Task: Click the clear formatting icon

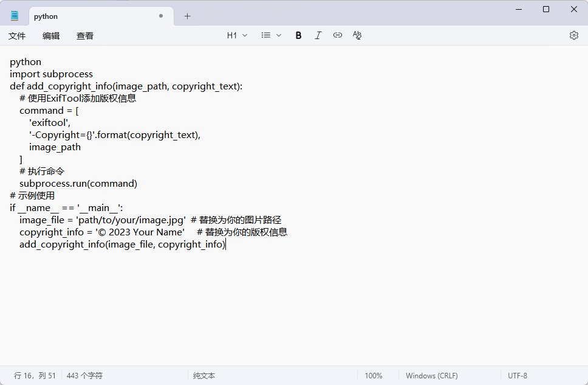Action: (357, 35)
